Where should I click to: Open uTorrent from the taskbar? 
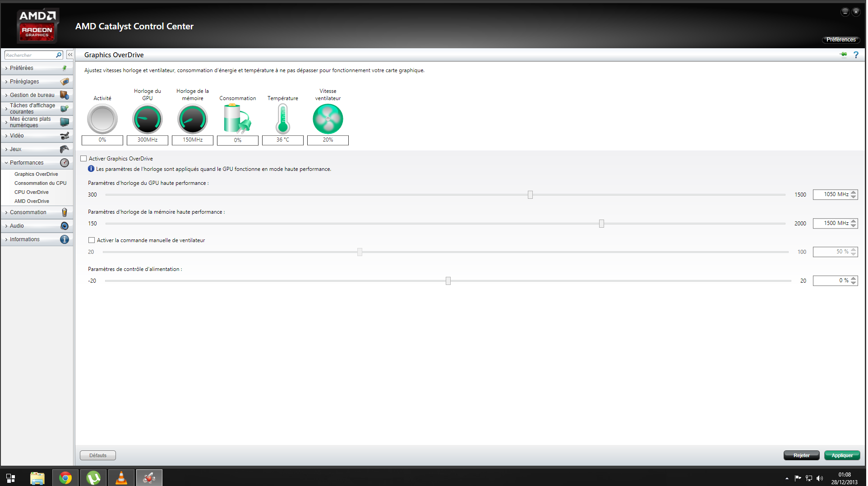coord(93,478)
